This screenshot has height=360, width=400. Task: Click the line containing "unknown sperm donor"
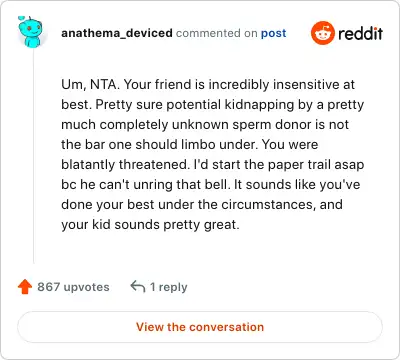205,124
